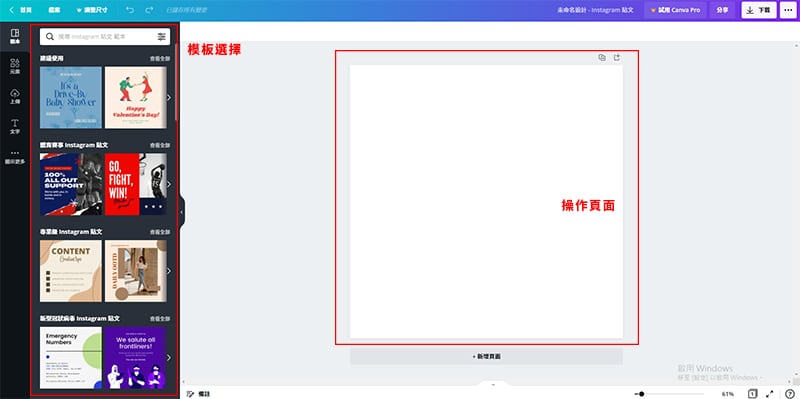Image resolution: width=800 pixels, height=399 pixels.
Task: Adjust the zoom slider handle
Action: pyautogui.click(x=641, y=394)
